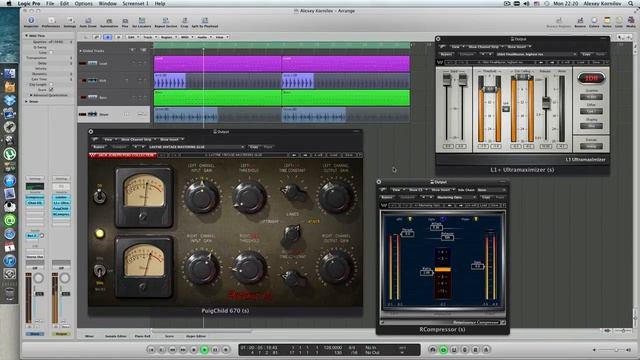Open iTunes from the Dock
The width and height of the screenshot is (640, 360).
coord(9,260)
